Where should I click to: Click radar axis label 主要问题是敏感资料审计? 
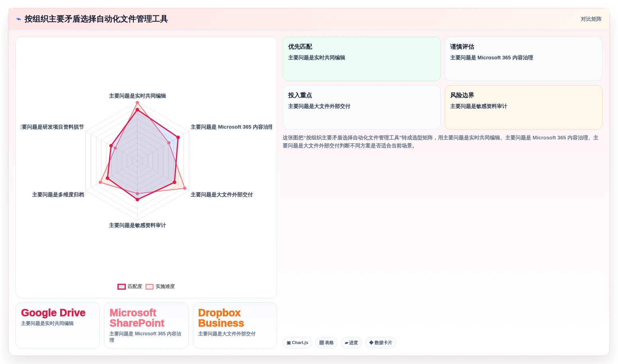coord(137,225)
